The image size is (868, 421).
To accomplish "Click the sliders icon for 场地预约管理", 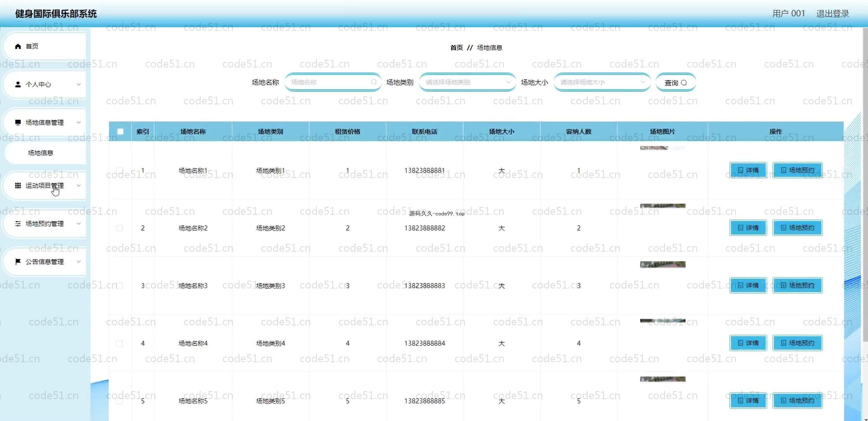I will (x=18, y=224).
